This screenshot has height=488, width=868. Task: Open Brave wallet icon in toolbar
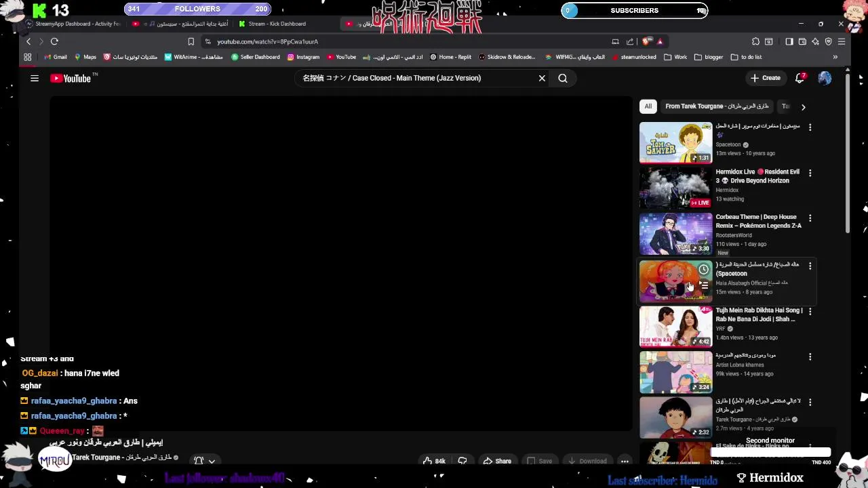(802, 41)
